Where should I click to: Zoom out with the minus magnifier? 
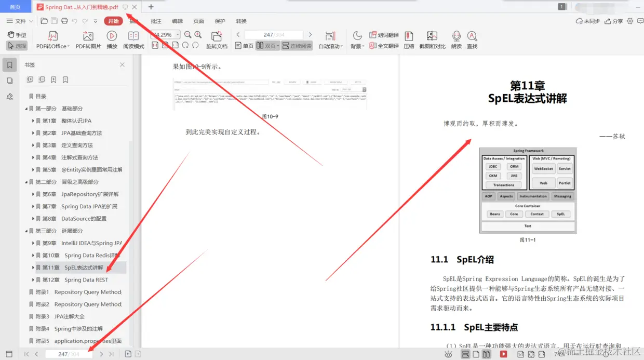pyautogui.click(x=188, y=35)
